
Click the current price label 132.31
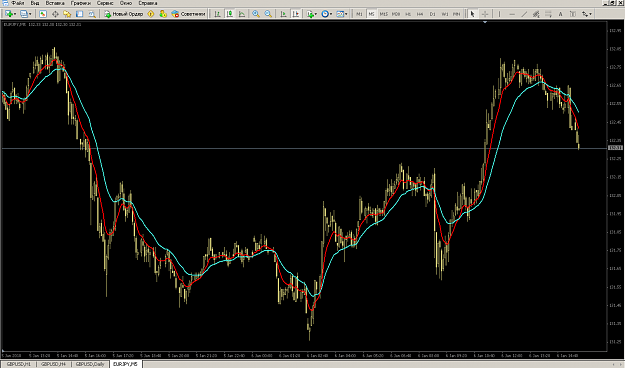pos(615,148)
